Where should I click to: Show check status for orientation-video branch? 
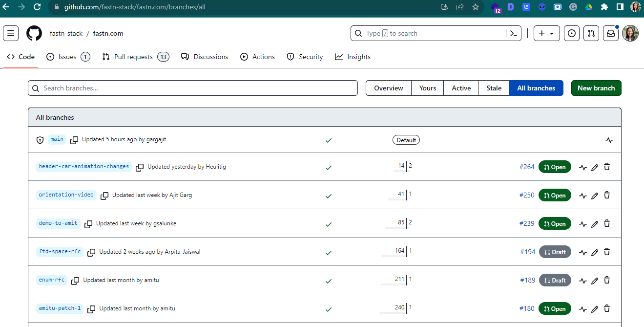(329, 196)
